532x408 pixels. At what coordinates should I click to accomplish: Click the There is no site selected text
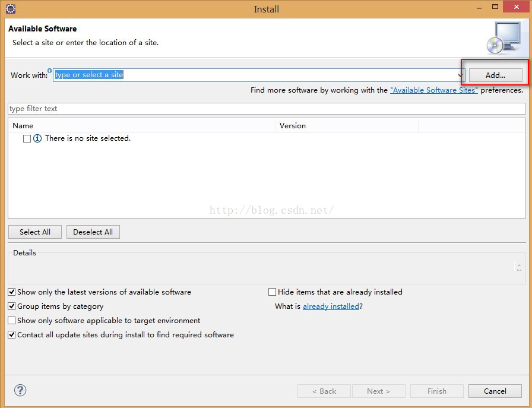(x=88, y=138)
